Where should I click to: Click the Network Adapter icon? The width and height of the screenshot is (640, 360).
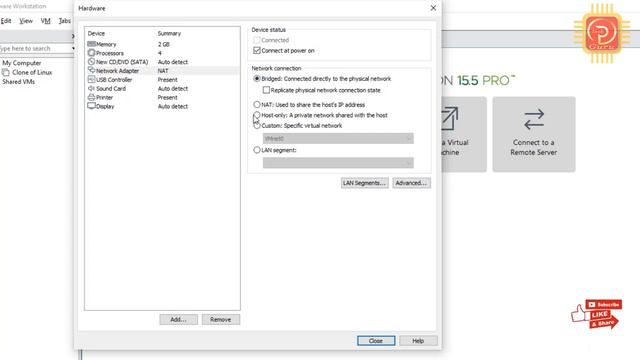click(x=91, y=71)
